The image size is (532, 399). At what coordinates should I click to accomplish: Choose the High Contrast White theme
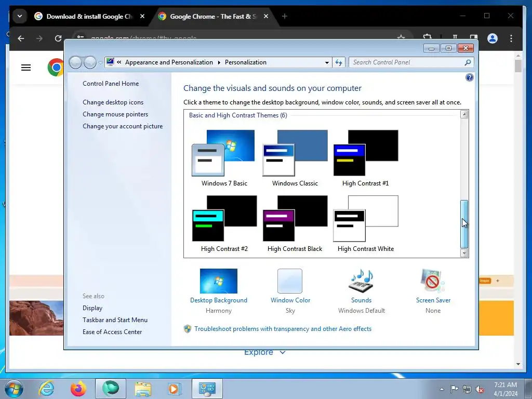[366, 223]
